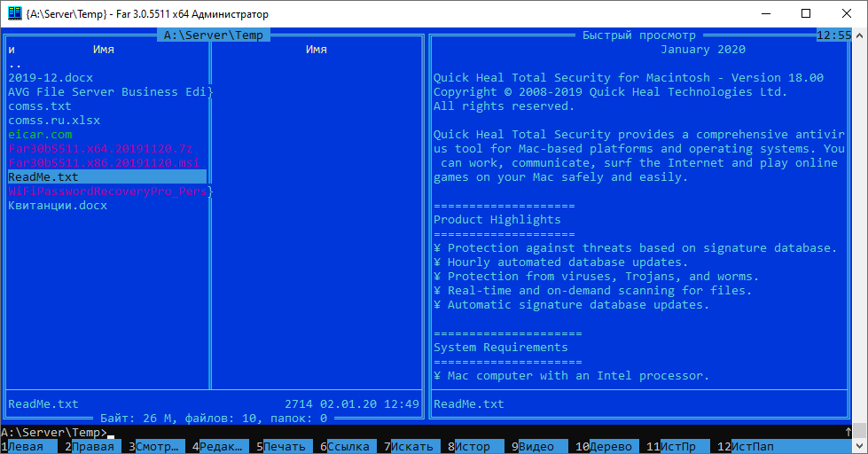The image size is (868, 454).
Task: Click the Far Manager title bar icon
Action: (x=15, y=13)
